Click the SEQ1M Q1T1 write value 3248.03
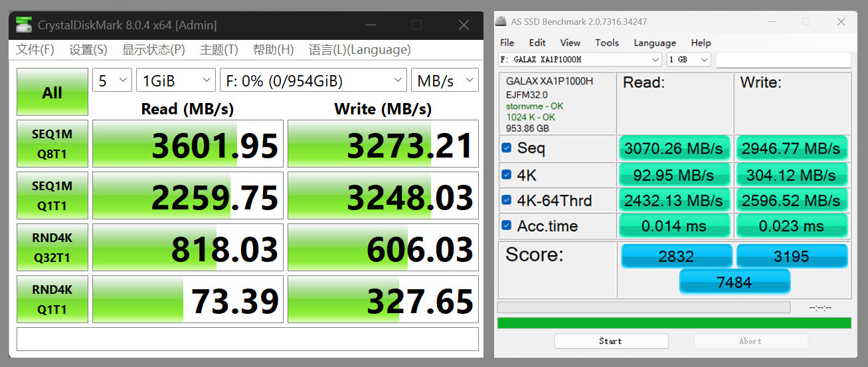 click(x=383, y=195)
